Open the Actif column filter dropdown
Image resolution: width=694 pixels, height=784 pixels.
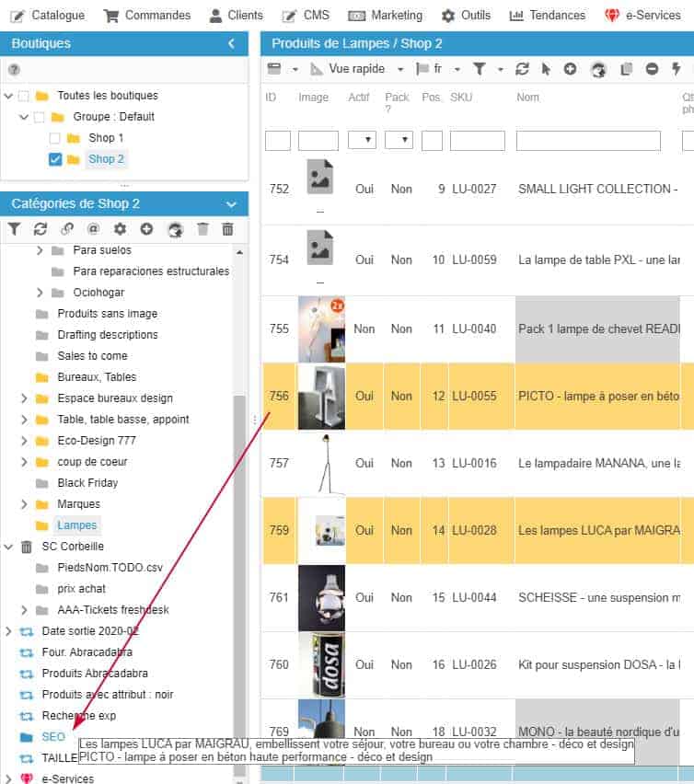pyautogui.click(x=362, y=140)
